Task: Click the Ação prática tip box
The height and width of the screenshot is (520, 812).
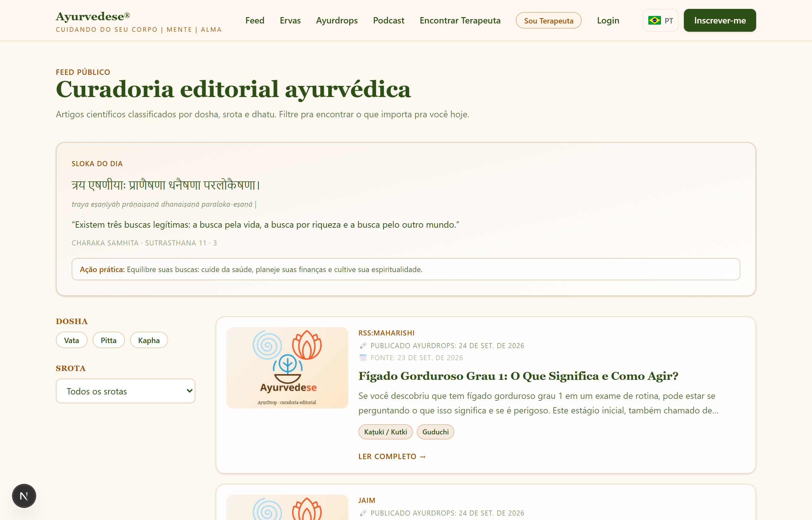Action: [x=406, y=269]
